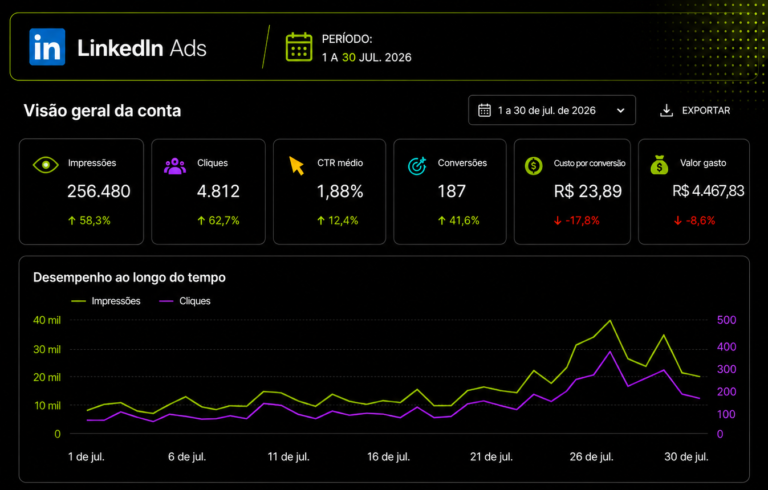Click the green up arrow beside 12,4%
This screenshot has height=490, width=768.
click(321, 220)
